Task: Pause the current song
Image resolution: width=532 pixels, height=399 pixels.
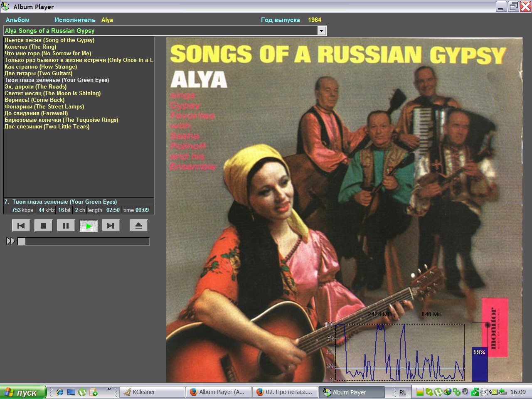Action: pyautogui.click(x=66, y=226)
